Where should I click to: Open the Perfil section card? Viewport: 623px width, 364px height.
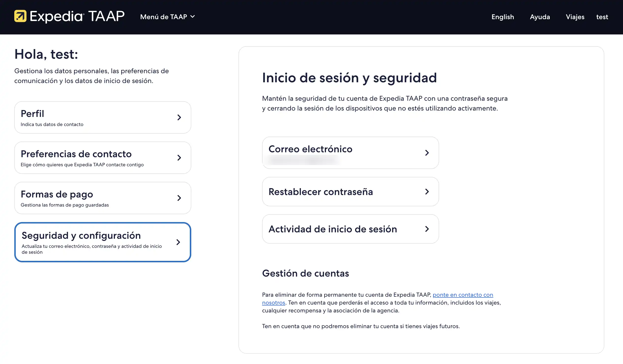click(x=103, y=117)
